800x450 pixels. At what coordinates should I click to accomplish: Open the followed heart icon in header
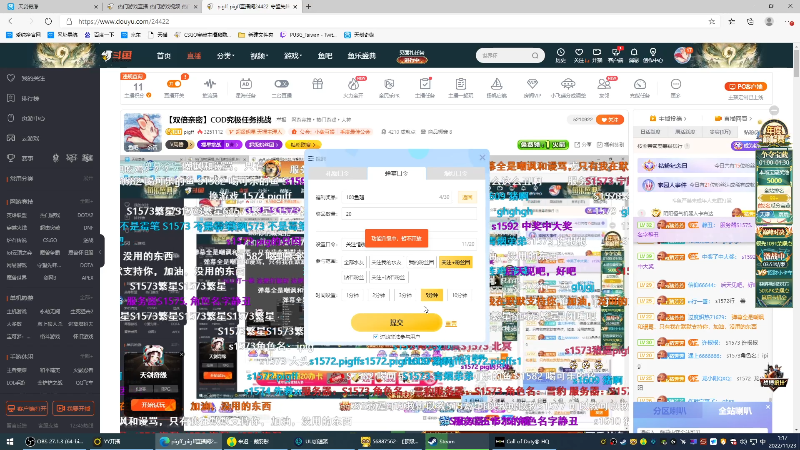[579, 52]
